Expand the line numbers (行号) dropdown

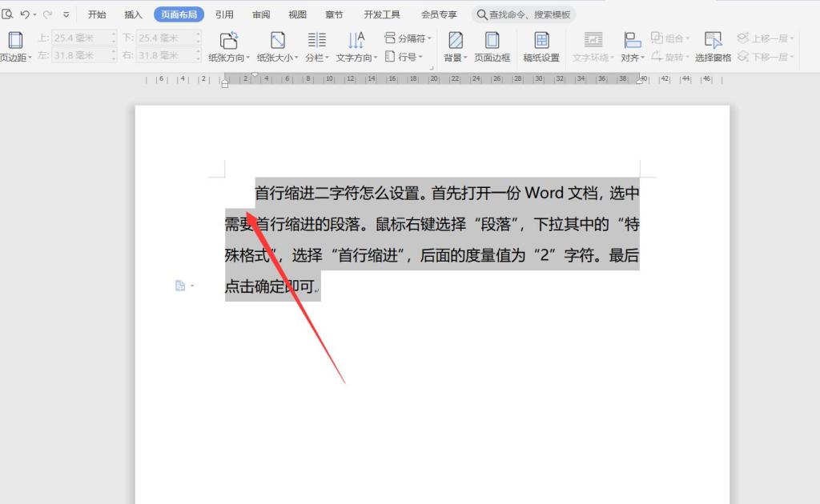pos(405,57)
